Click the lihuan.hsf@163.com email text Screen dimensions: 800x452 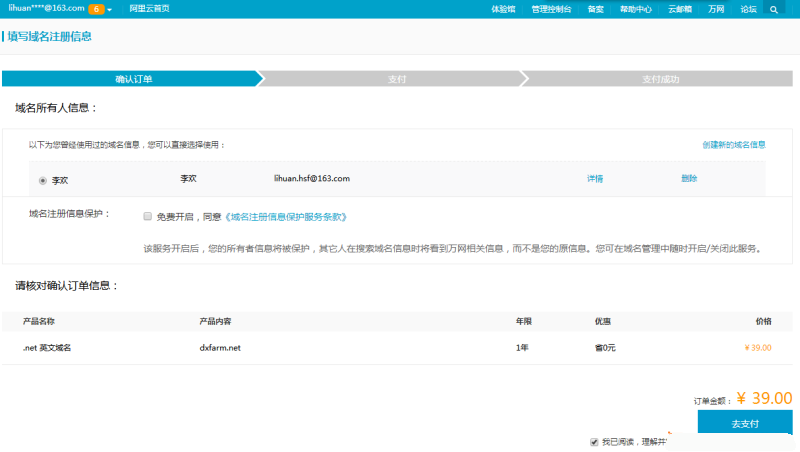(312, 179)
